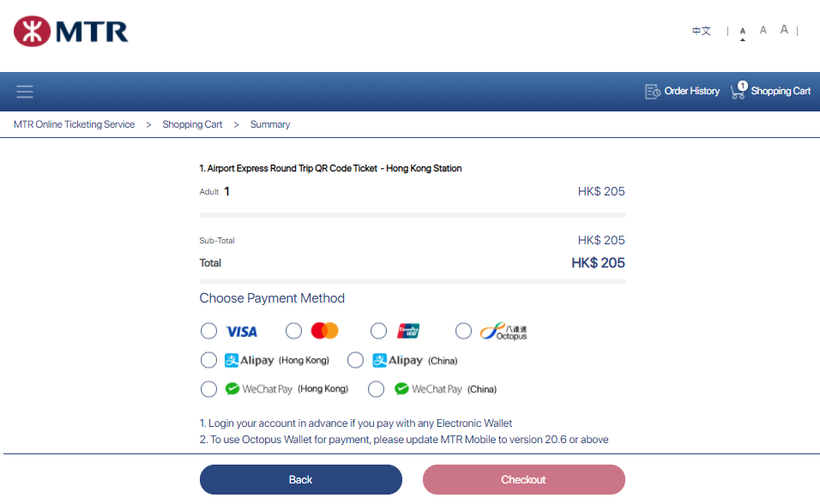This screenshot has width=820, height=504.
Task: Select the Alipay (Hong Kong) radio button
Action: pos(208,360)
